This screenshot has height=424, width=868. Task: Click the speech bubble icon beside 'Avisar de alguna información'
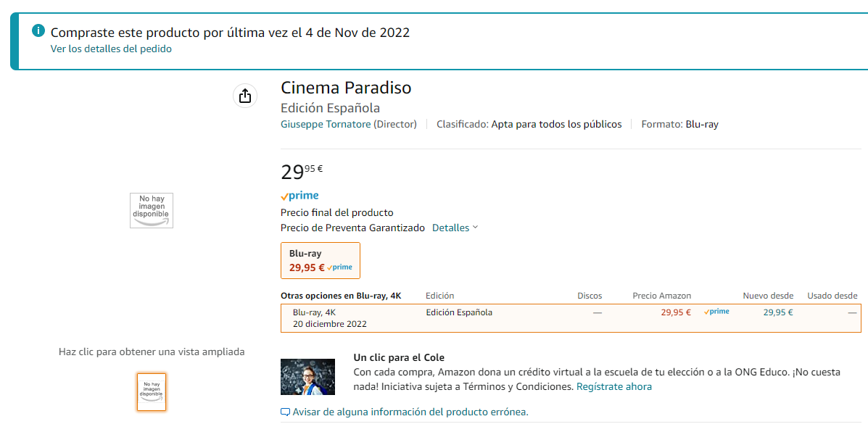286,412
